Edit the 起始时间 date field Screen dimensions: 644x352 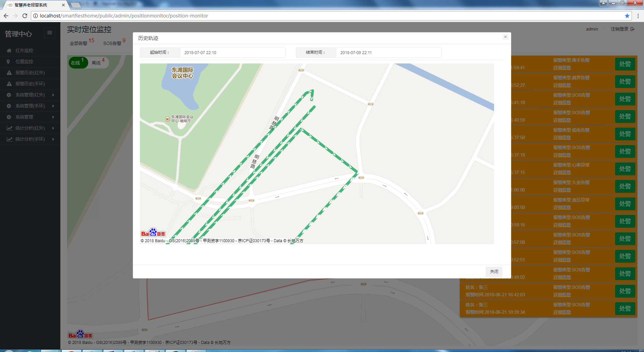coord(233,52)
